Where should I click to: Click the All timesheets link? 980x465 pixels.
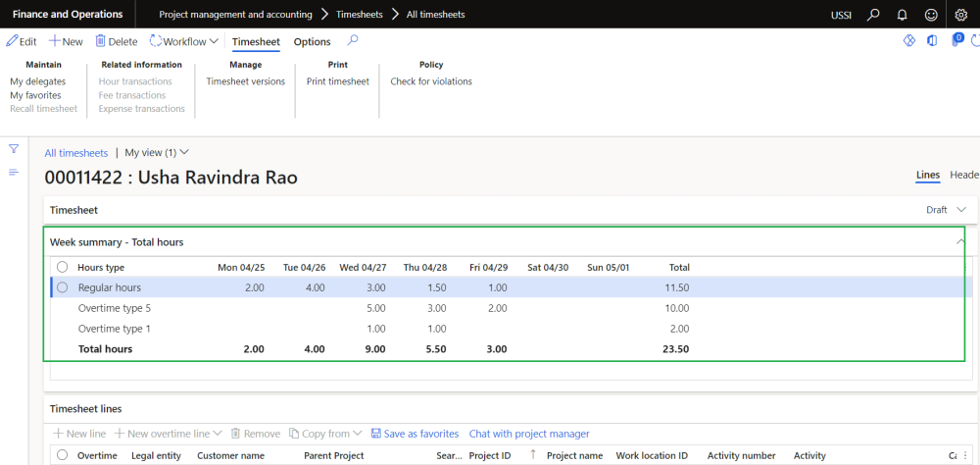click(x=76, y=153)
